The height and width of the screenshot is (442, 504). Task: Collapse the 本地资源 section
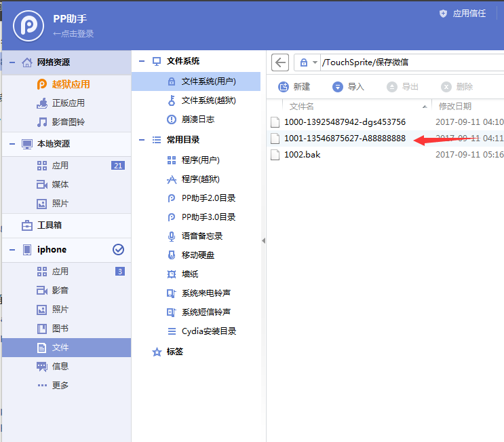tap(12, 144)
